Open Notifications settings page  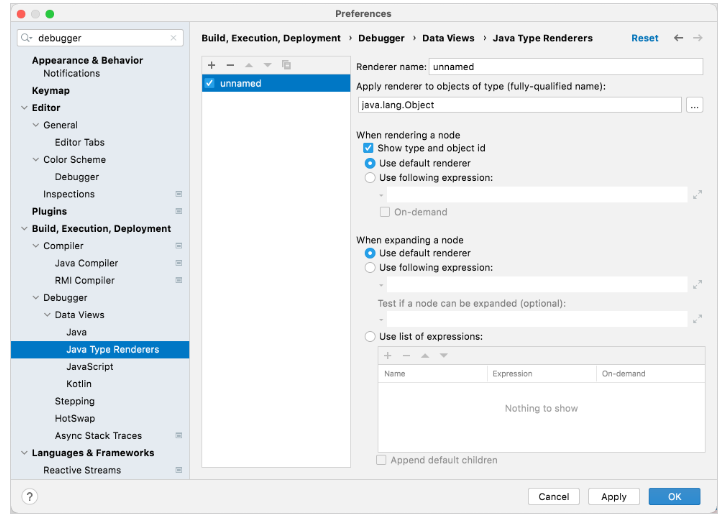click(72, 74)
